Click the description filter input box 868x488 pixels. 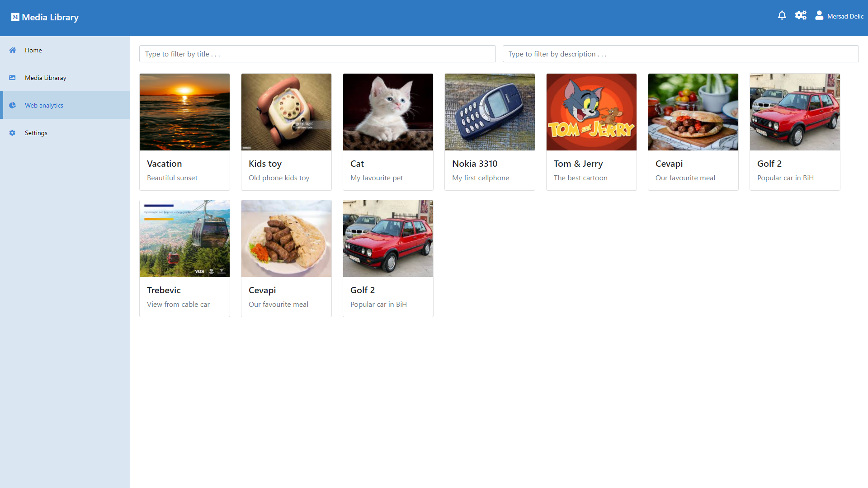point(681,54)
